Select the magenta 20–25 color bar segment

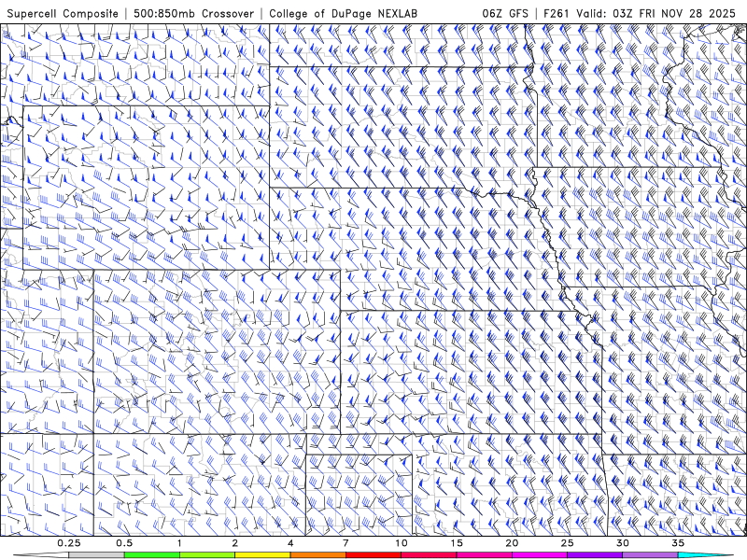[x=540, y=555]
